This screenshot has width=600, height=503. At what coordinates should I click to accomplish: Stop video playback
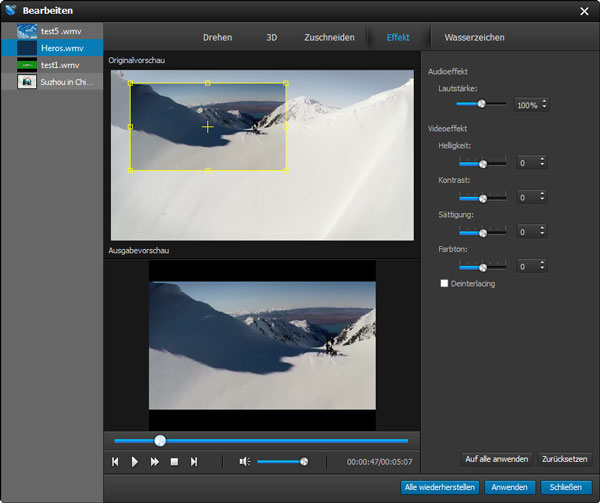(174, 461)
